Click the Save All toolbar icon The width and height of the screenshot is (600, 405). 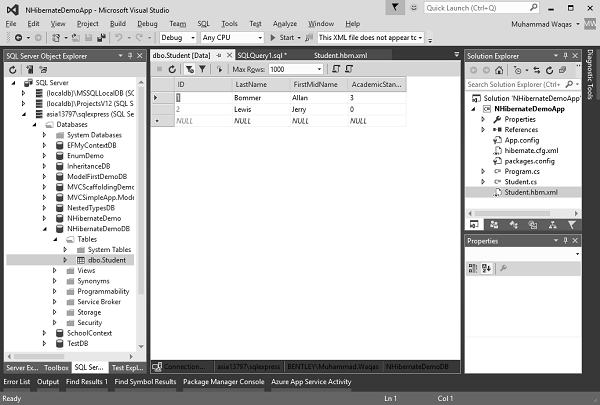(101, 38)
